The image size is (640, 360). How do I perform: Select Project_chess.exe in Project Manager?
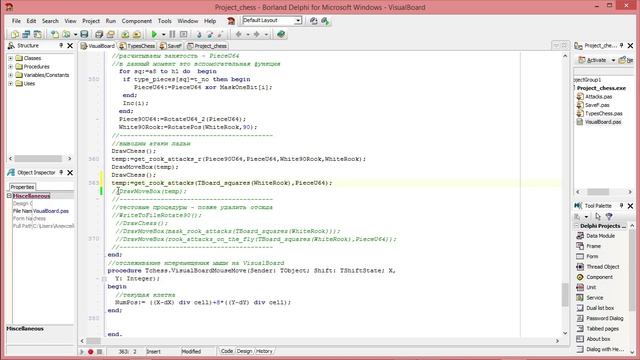click(601, 88)
